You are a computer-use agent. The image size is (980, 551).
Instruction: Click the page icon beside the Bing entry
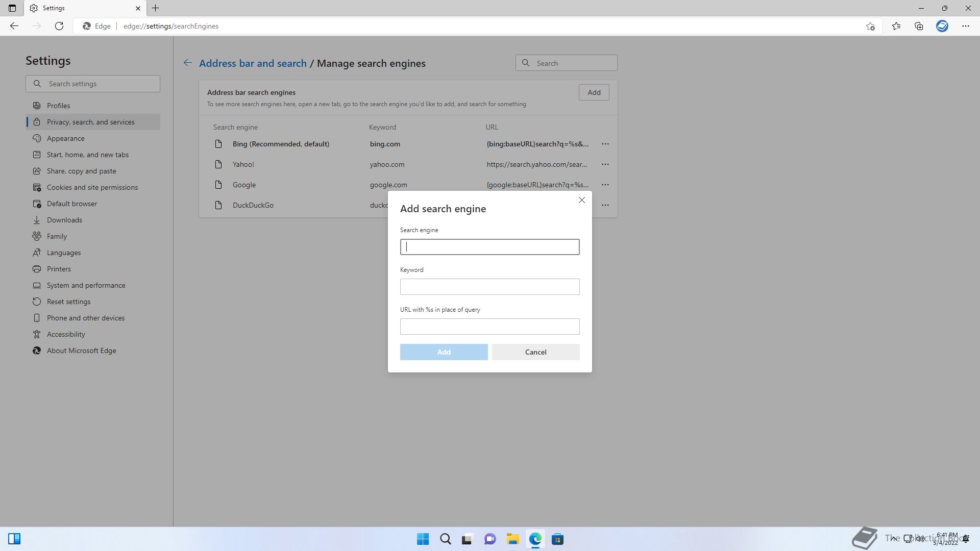218,144
